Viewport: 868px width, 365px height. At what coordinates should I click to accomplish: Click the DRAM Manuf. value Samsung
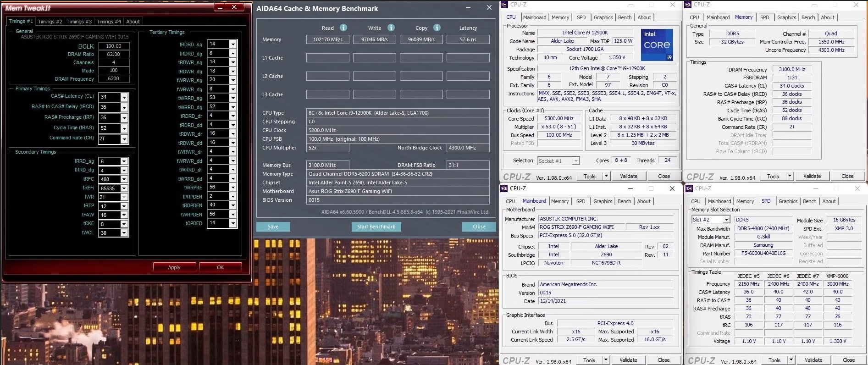tap(763, 245)
